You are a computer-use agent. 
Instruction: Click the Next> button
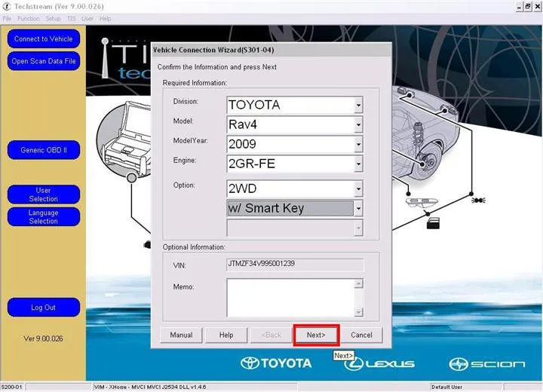[316, 335]
